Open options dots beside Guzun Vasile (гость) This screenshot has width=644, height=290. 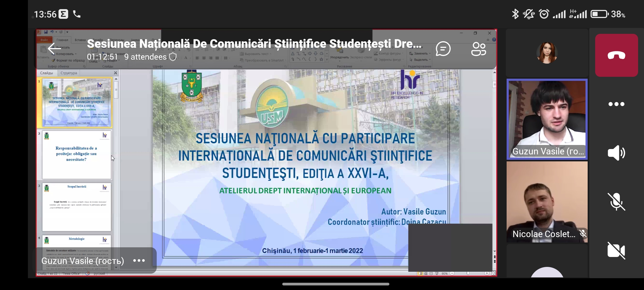(139, 260)
